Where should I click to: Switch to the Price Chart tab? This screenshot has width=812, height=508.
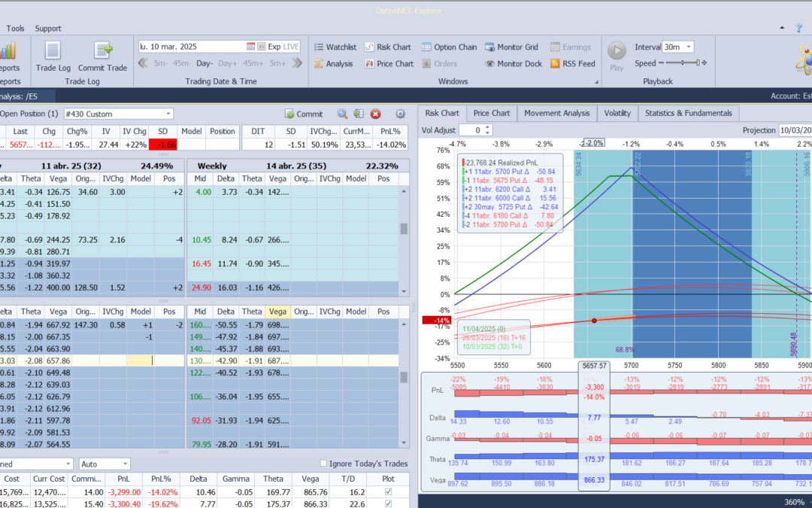(492, 113)
